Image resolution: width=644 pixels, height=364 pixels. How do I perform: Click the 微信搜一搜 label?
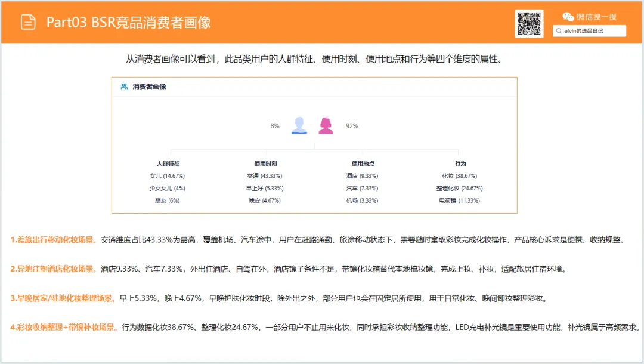(596, 17)
